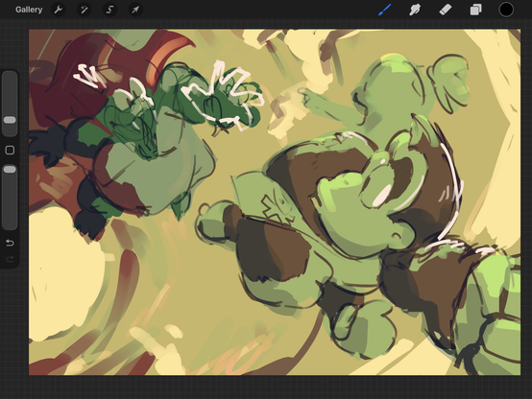Screen dimensions: 532x399
Task: Select the Smudge tool
Action: 415,10
